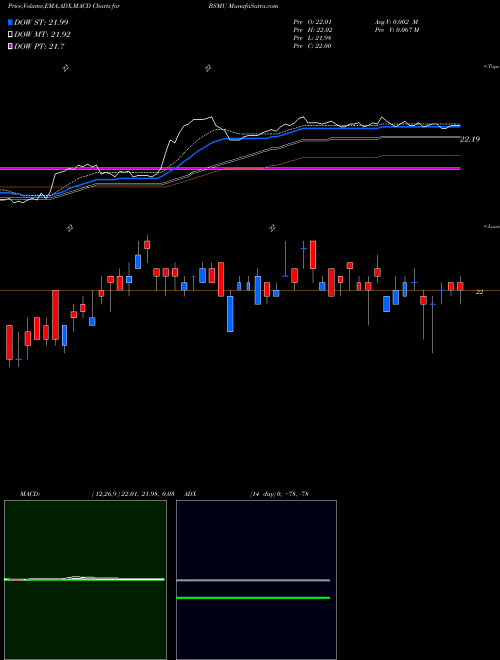Screen dimensions: 500x660
Task: Click the white DOW MT legend swatch
Action: coord(10,35)
